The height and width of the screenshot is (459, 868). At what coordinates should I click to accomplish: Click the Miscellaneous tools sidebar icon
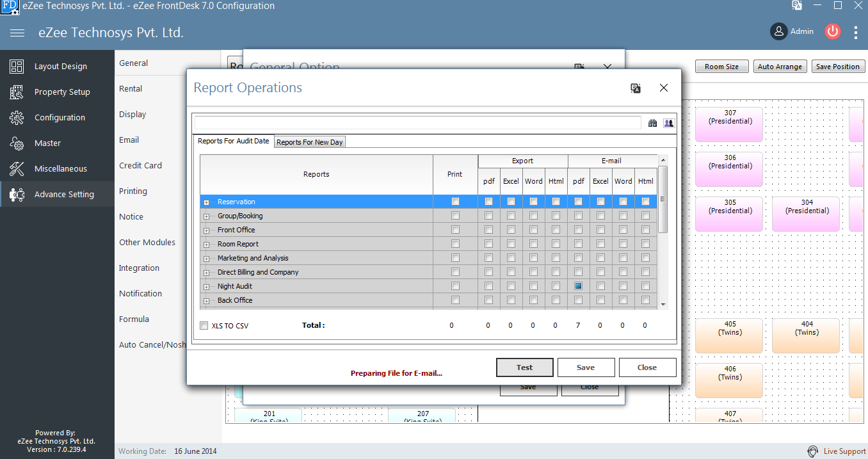pos(17,168)
